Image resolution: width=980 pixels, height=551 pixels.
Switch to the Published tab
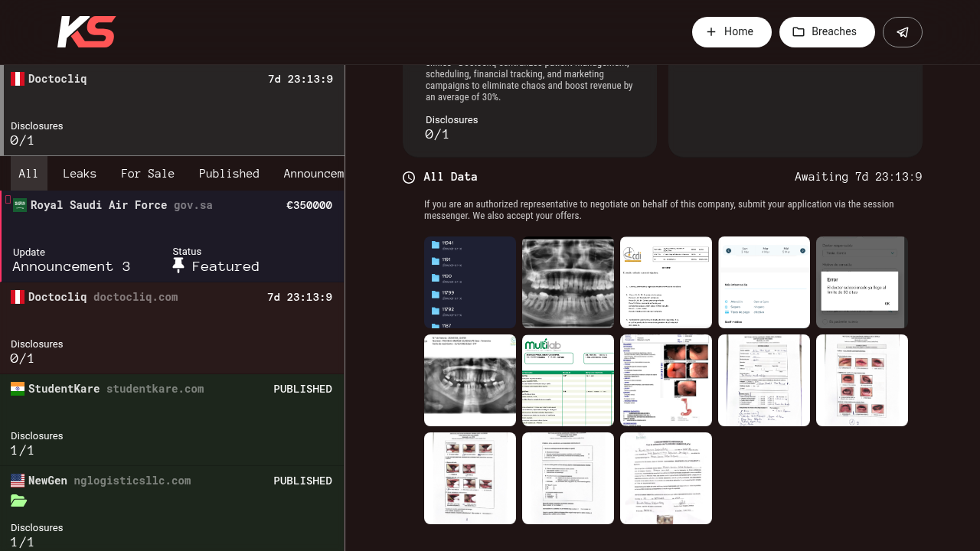pyautogui.click(x=229, y=174)
